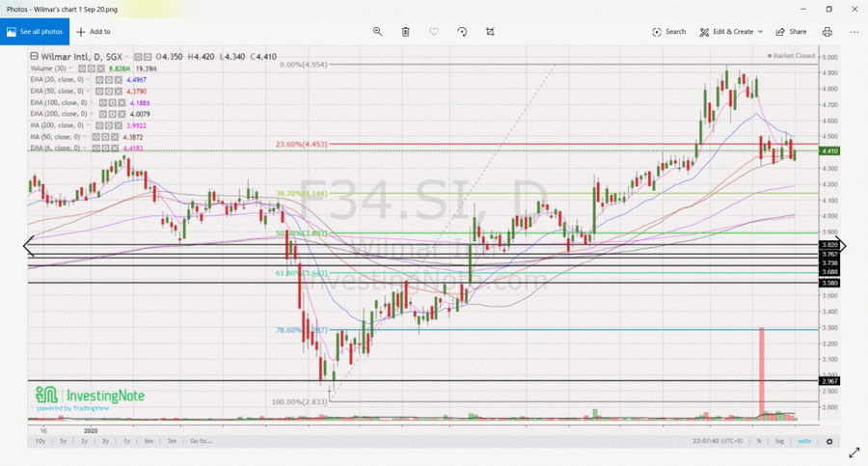Screen dimensions: 868x466
Task: Expand the Volume (30) dropdown arrow
Action: 70,69
